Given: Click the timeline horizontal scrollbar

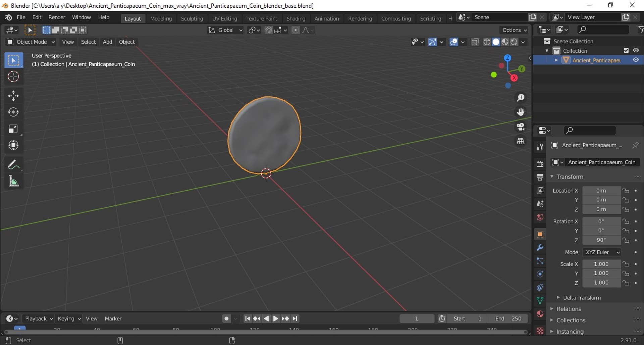Looking at the screenshot, I should pos(266,332).
